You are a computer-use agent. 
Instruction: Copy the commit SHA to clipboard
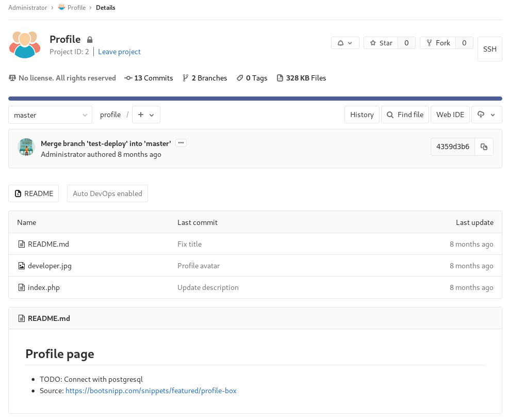[484, 147]
